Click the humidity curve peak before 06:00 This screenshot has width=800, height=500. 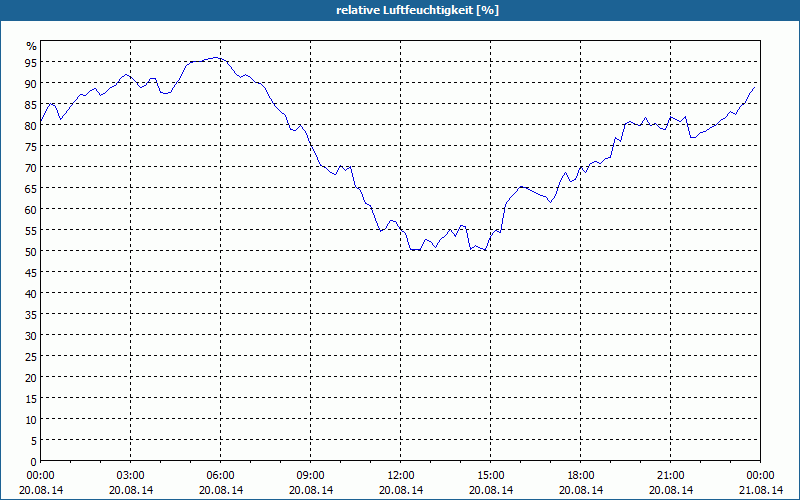[216, 58]
